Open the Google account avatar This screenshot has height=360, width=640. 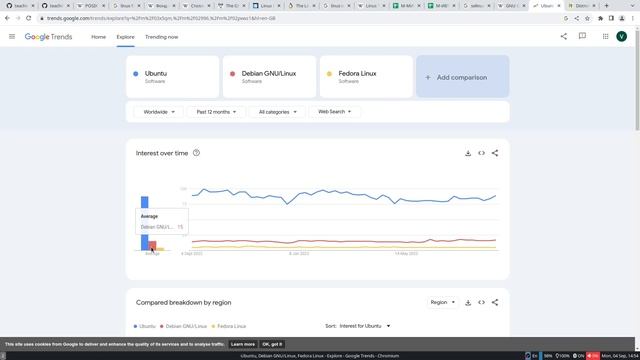(x=622, y=36)
